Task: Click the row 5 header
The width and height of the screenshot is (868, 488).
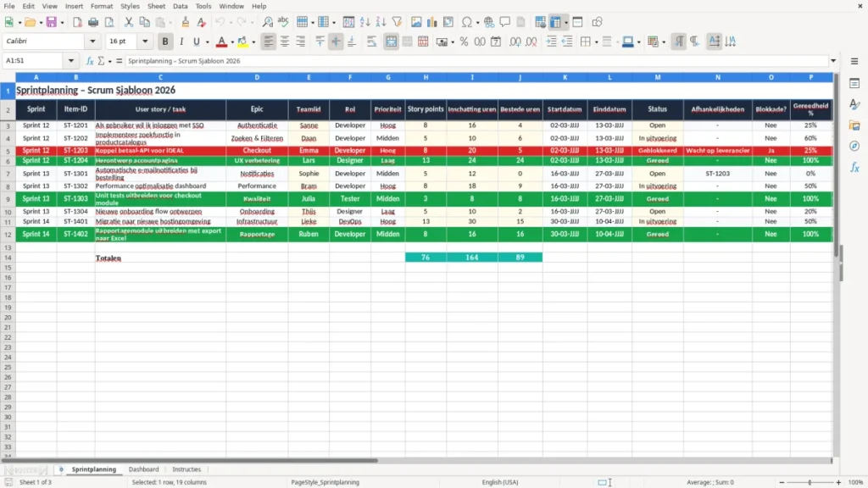Action: [x=8, y=151]
